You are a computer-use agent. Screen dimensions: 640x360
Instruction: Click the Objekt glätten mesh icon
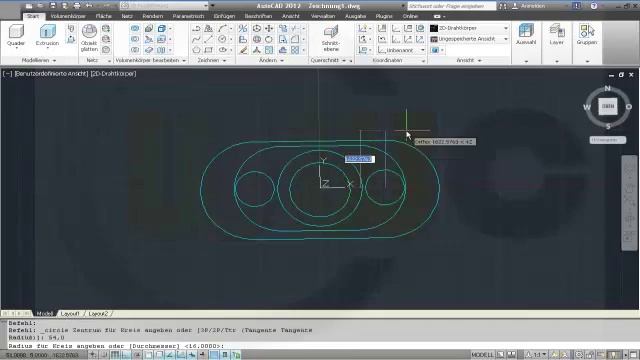[89, 32]
